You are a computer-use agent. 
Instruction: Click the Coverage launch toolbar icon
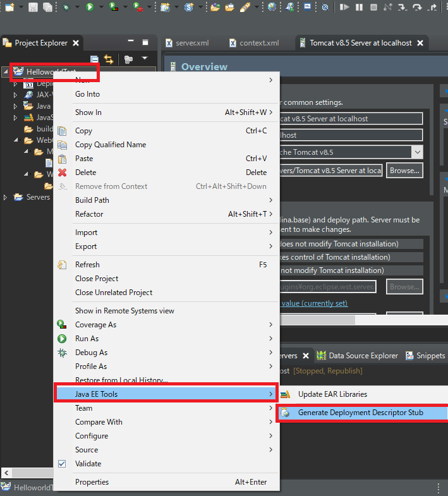114,7
